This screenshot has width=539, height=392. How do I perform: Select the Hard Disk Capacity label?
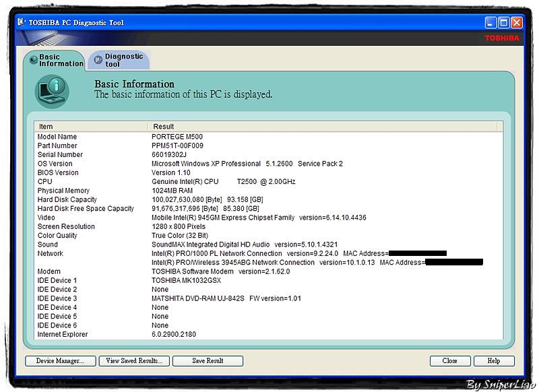pos(67,199)
